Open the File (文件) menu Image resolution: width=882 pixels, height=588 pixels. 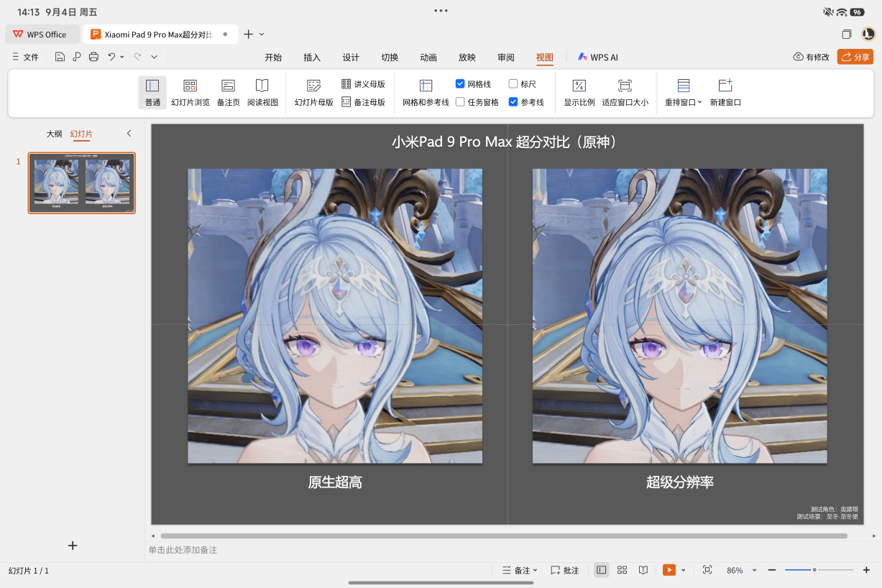click(x=25, y=57)
